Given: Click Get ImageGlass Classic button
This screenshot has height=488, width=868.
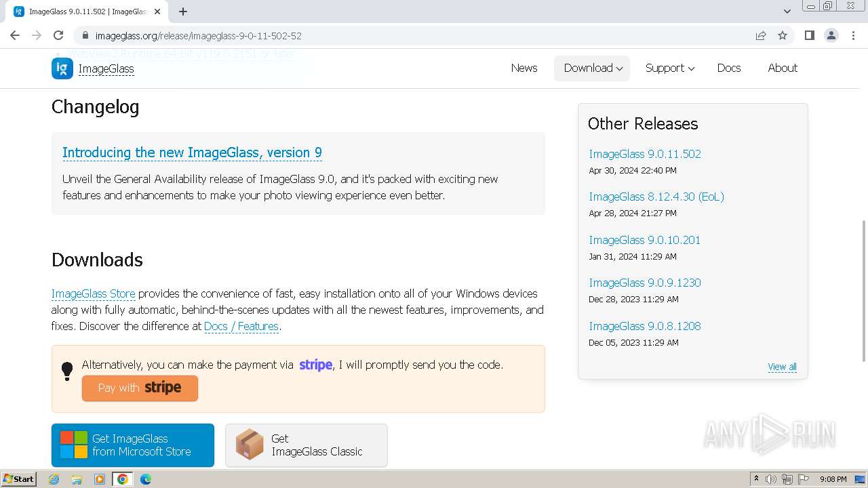Looking at the screenshot, I should [x=306, y=445].
